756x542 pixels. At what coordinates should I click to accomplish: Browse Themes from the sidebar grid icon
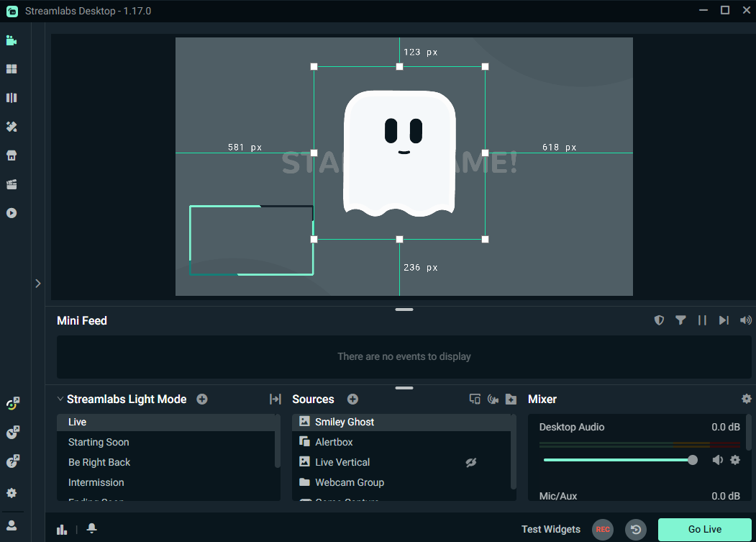(x=12, y=69)
